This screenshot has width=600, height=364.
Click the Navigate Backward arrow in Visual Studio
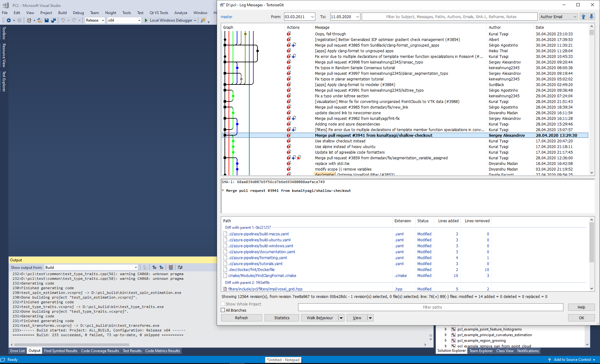(x=9, y=20)
